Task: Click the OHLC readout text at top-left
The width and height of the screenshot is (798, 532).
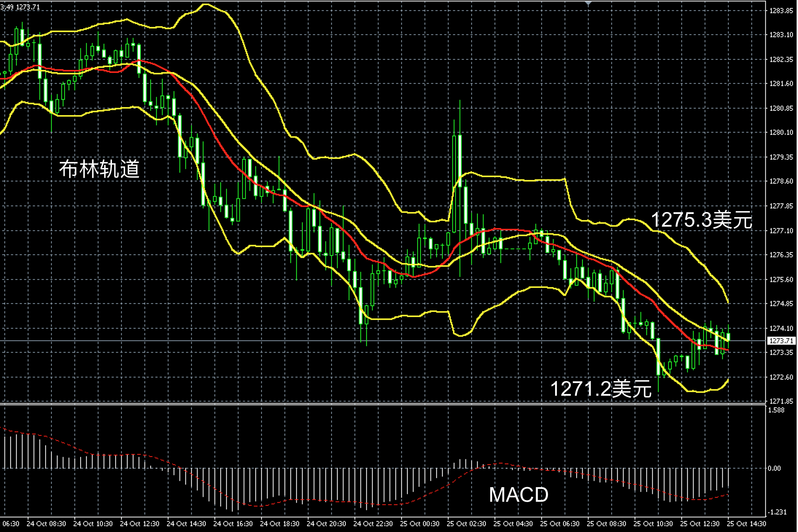Action: (20, 7)
